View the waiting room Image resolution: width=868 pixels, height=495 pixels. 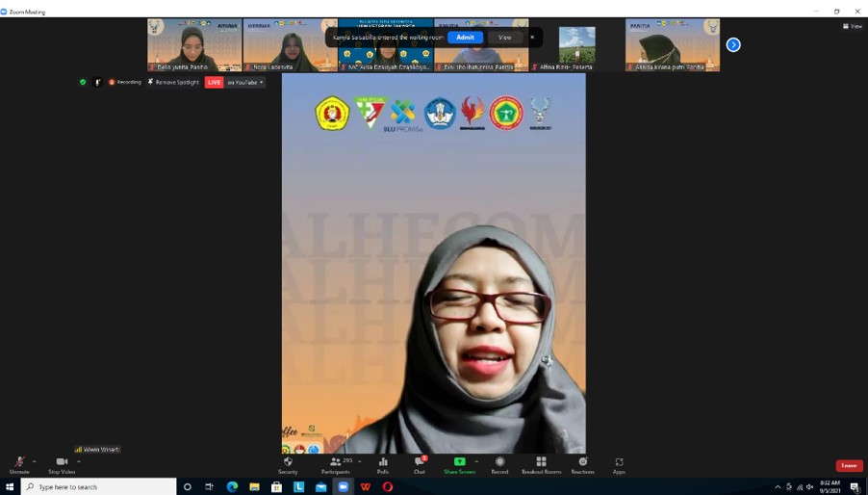pos(504,38)
